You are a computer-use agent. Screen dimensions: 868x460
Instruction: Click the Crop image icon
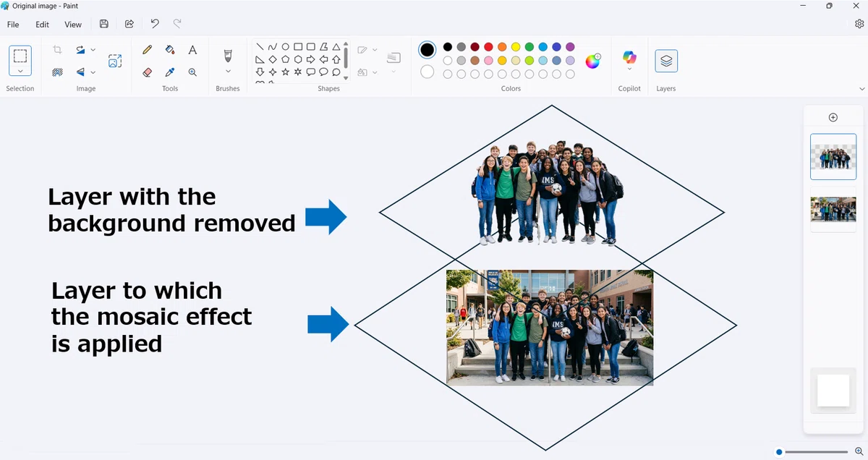tap(57, 50)
